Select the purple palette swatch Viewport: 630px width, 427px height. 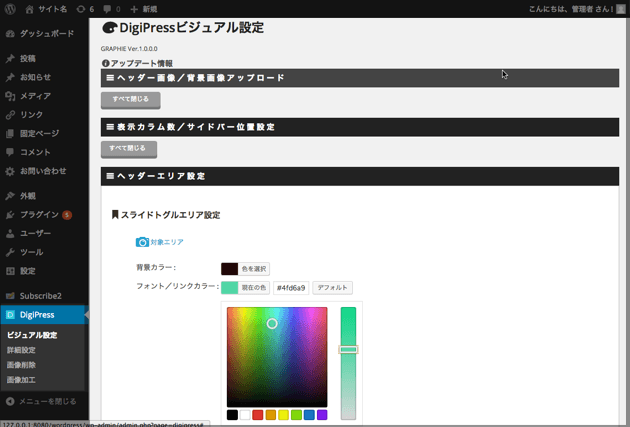pos(322,415)
